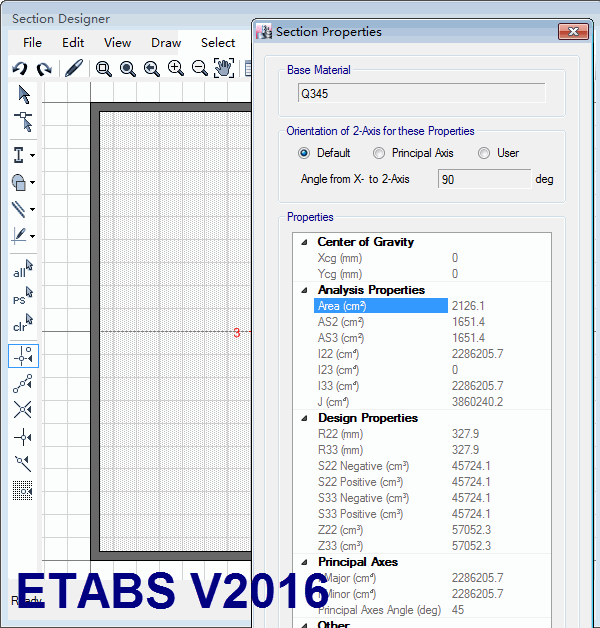This screenshot has width=600, height=628.
Task: Open the solid shape tool dropdown arrow
Action: pos(32,183)
